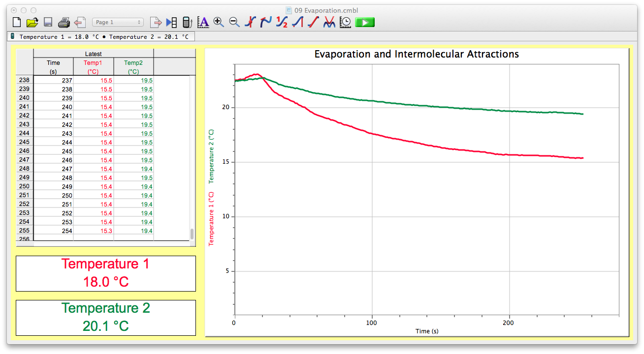Click the Temp1 cell showing 15.3

click(94, 231)
